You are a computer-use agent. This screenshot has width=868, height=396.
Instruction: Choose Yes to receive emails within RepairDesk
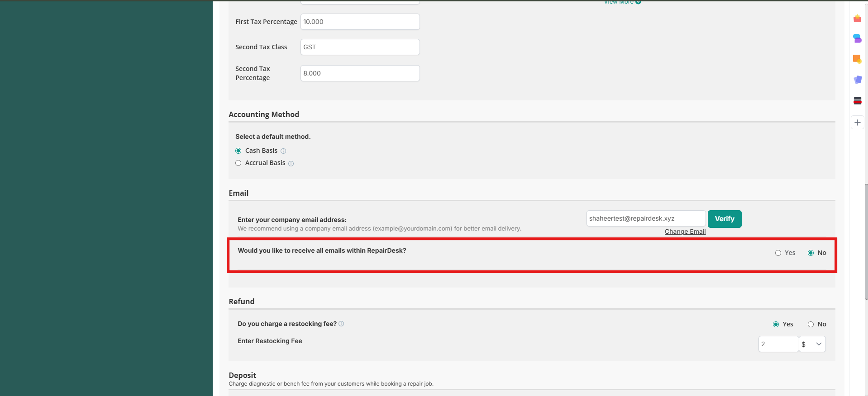(x=778, y=253)
